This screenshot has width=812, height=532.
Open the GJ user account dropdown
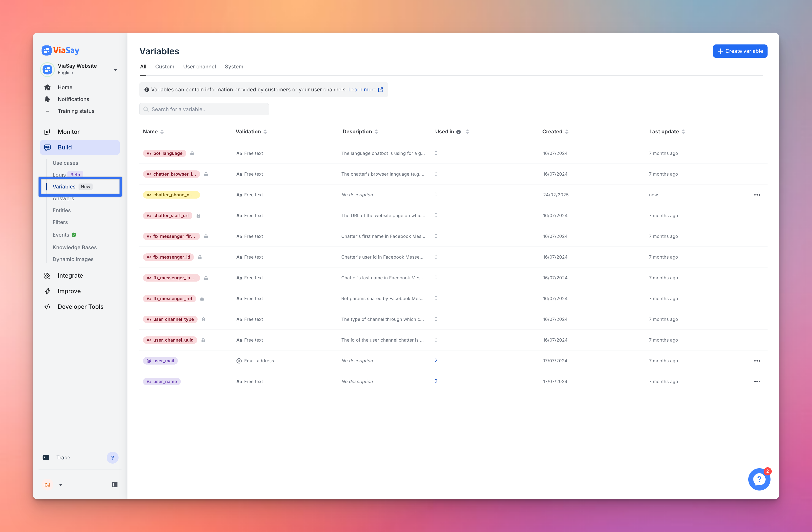(61, 485)
